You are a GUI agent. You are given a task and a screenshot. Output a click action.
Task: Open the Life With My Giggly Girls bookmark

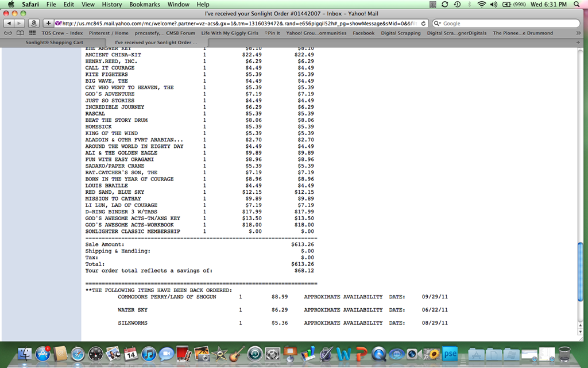[x=230, y=33]
